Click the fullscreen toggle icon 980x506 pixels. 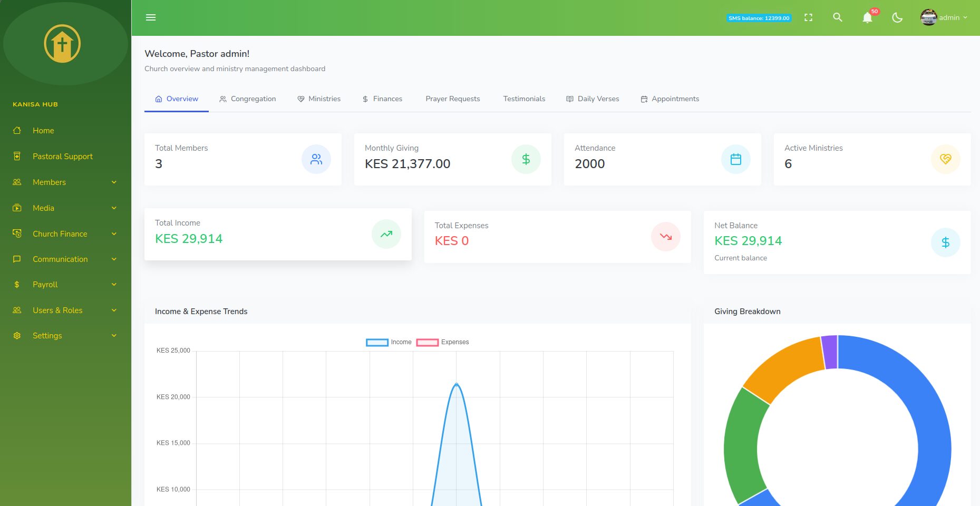pyautogui.click(x=808, y=17)
